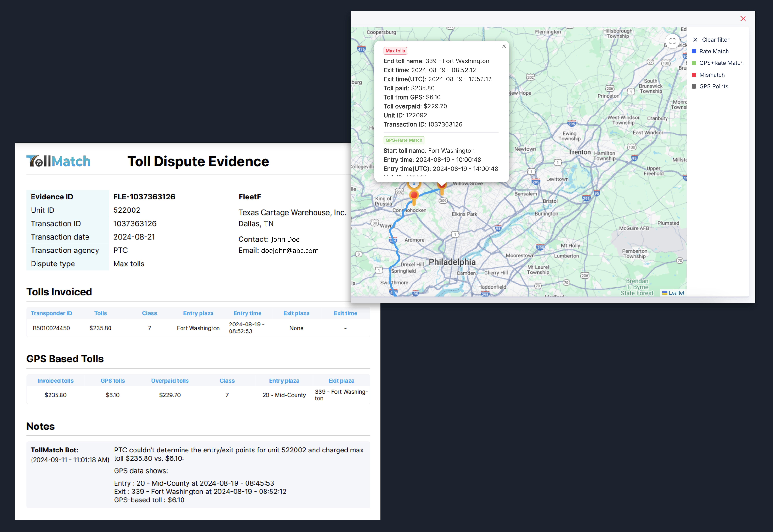773x532 pixels.
Task: Click Toll overpaid $229.70 in popup
Action: coord(415,106)
